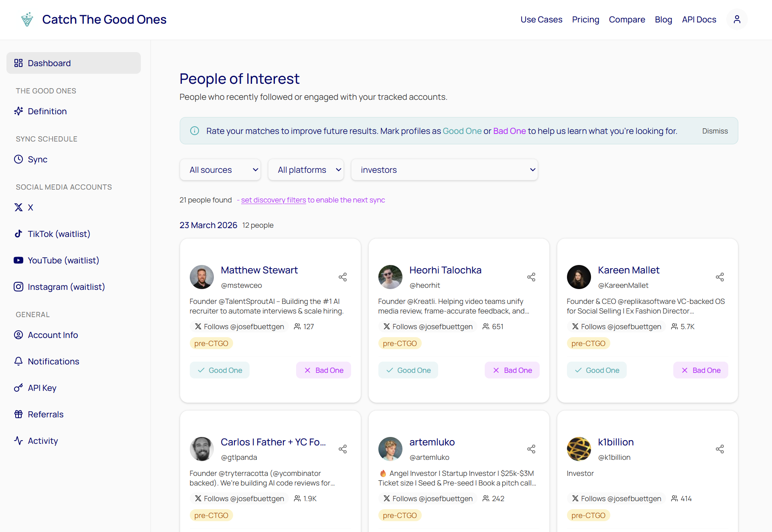
Task: Go to API Key settings
Action: coord(42,388)
